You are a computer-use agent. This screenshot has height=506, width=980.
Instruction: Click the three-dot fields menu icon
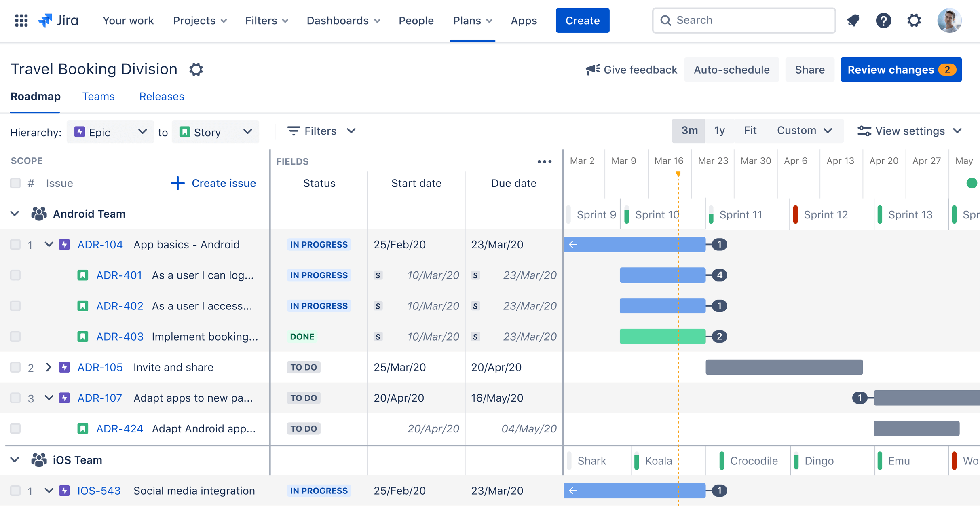click(x=545, y=161)
